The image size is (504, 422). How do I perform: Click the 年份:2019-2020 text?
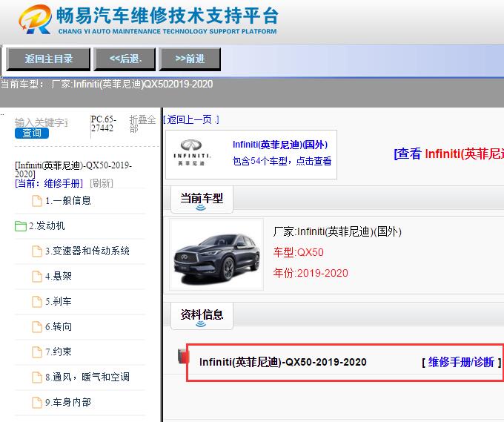click(311, 273)
